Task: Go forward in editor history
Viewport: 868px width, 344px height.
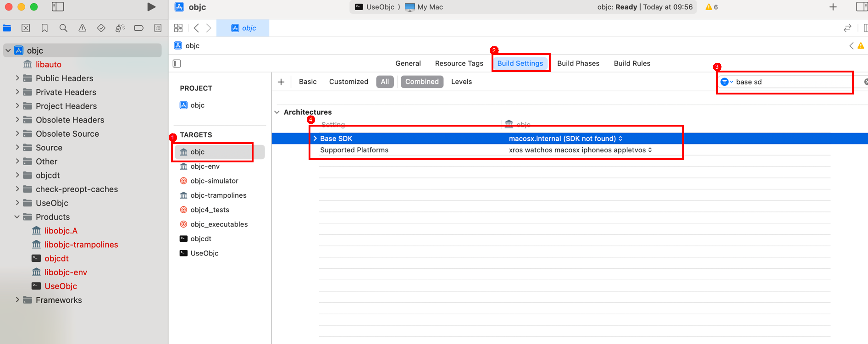Action: (x=209, y=28)
